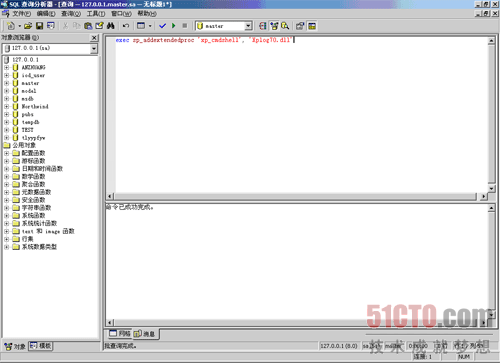Open the 窗口(W) menu
The image size is (500, 363).
click(121, 14)
